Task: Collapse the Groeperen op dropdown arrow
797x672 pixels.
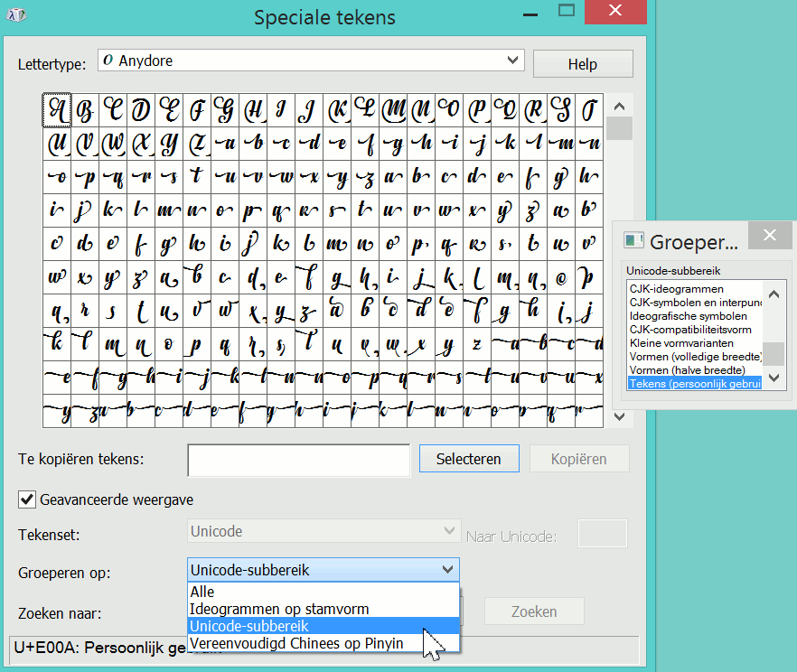Action: tap(447, 570)
